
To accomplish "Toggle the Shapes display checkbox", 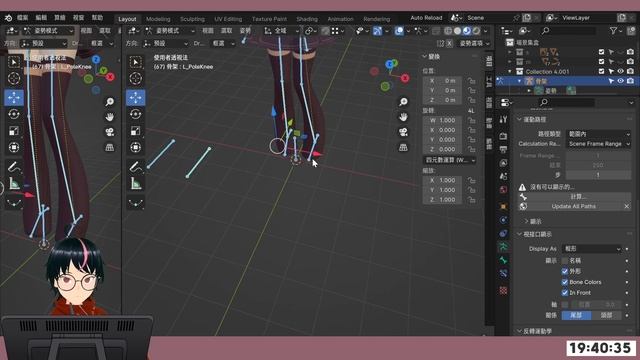I will tap(565, 271).
